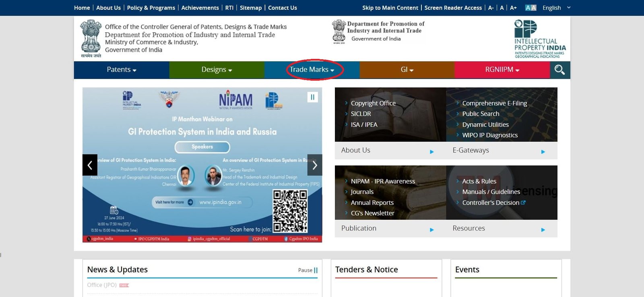Scan the QR code image on the banner
Screen dimensions: 644x297
pos(290,211)
